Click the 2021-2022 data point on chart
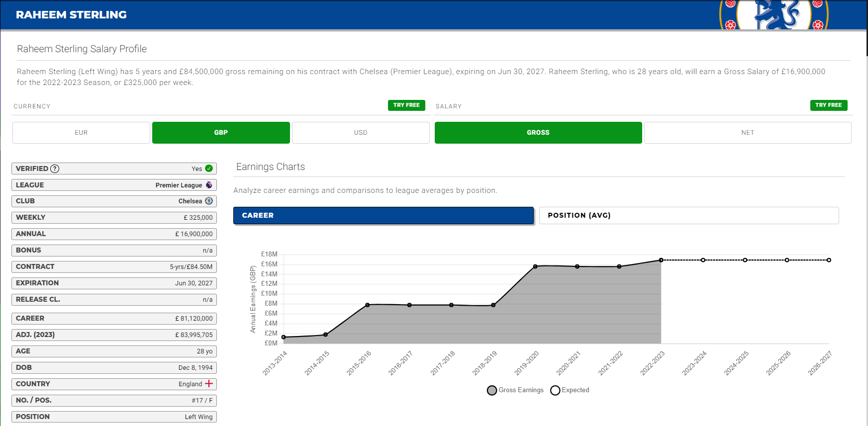 point(619,266)
